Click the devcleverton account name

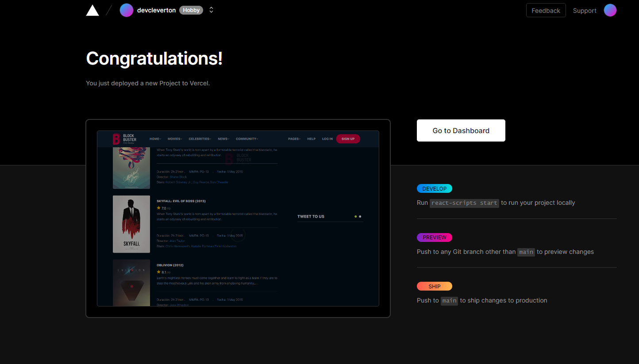coord(156,10)
